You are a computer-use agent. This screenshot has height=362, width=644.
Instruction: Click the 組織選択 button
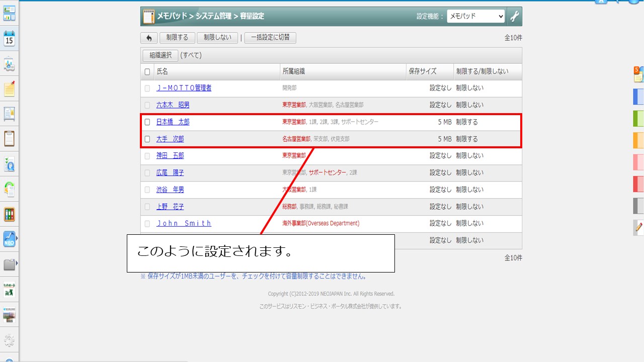(160, 55)
